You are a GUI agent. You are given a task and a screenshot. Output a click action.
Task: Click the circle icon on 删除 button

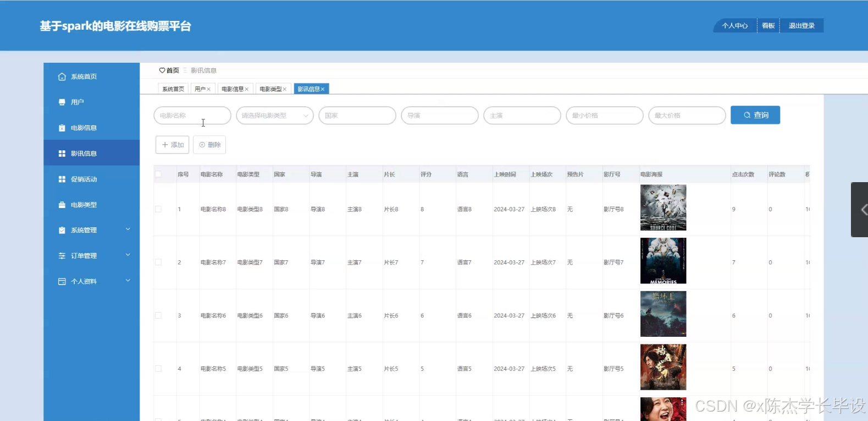pos(202,145)
